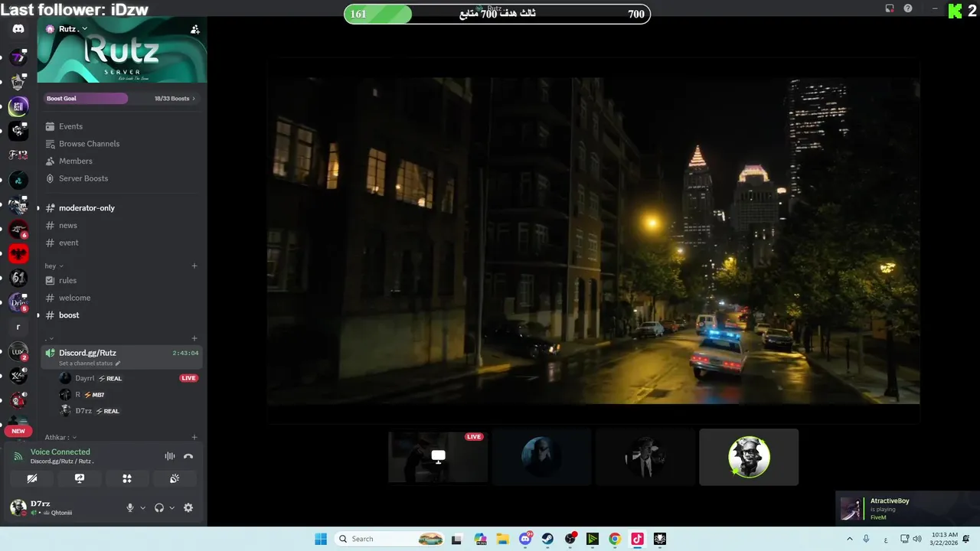The image size is (980, 551).
Task: Toggle the camera on
Action: (x=31, y=478)
